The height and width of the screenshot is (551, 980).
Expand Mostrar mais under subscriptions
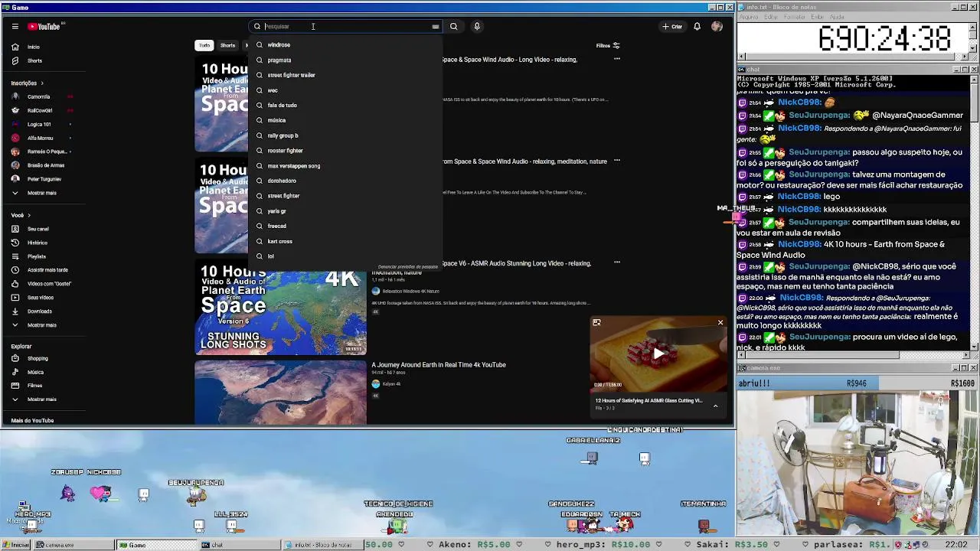[x=41, y=193]
